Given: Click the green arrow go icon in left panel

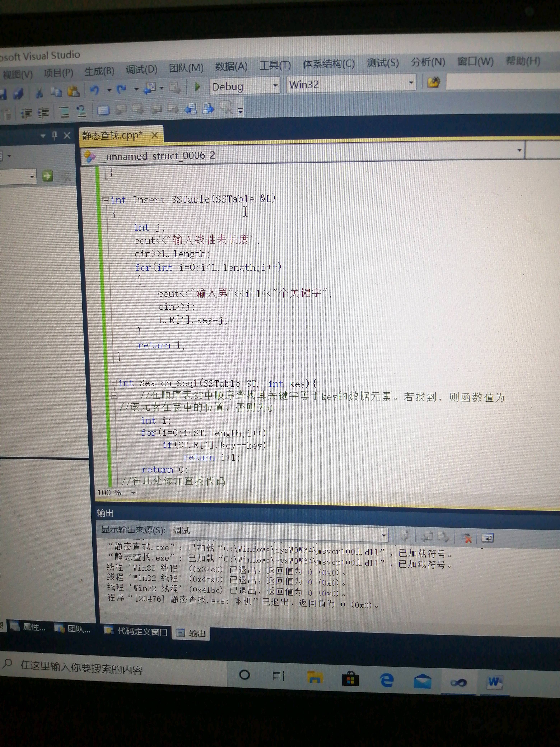Looking at the screenshot, I should click(x=47, y=176).
